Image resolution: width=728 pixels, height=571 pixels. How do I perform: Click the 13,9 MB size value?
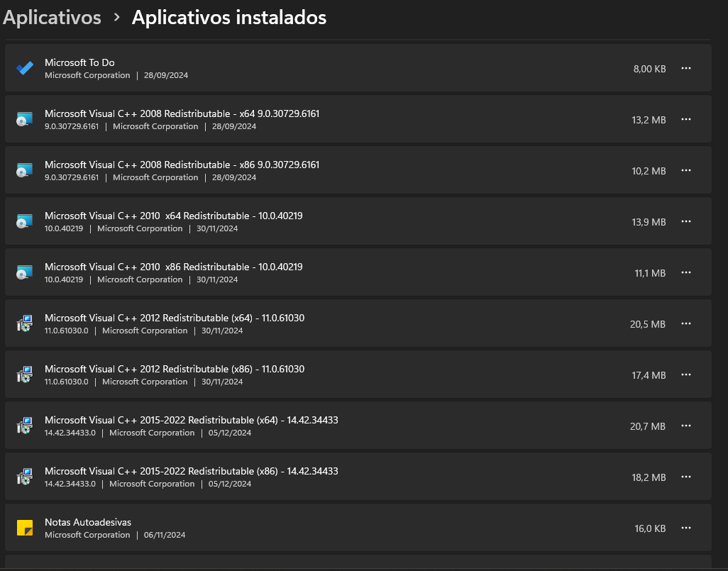pos(649,222)
